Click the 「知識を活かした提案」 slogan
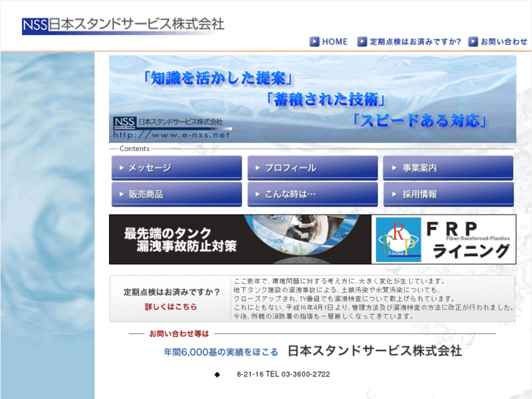The height and width of the screenshot is (399, 532). (x=217, y=78)
